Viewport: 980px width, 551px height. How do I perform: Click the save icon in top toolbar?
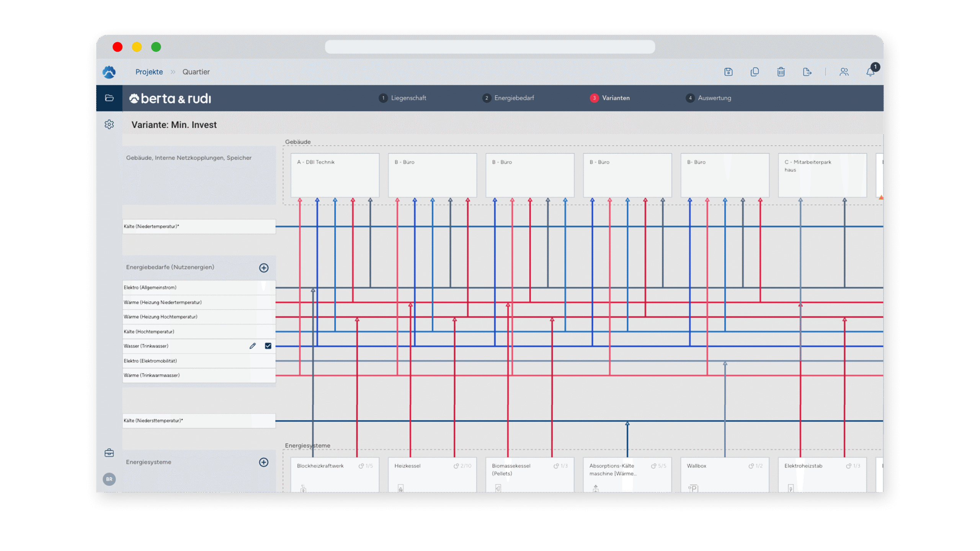point(728,72)
